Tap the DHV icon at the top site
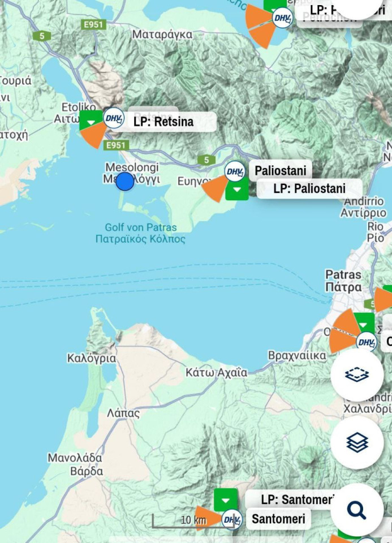392x543 pixels. pyautogui.click(x=282, y=18)
